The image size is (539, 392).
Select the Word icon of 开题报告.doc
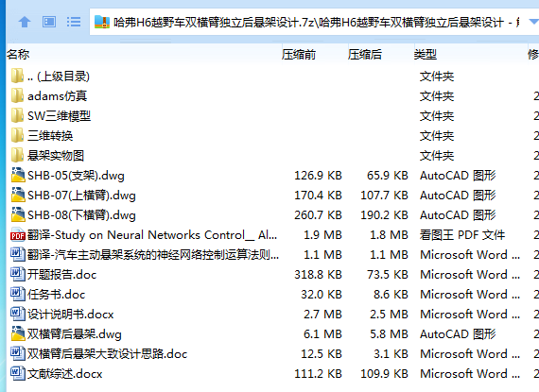pos(18,275)
